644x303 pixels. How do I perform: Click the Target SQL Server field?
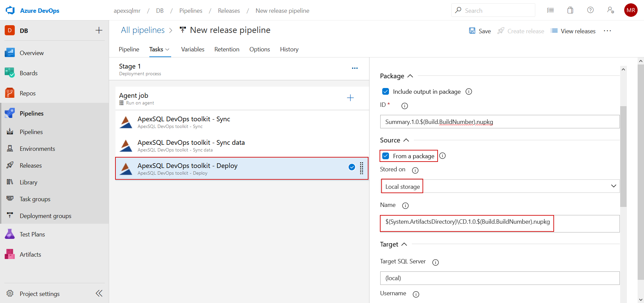(499, 278)
